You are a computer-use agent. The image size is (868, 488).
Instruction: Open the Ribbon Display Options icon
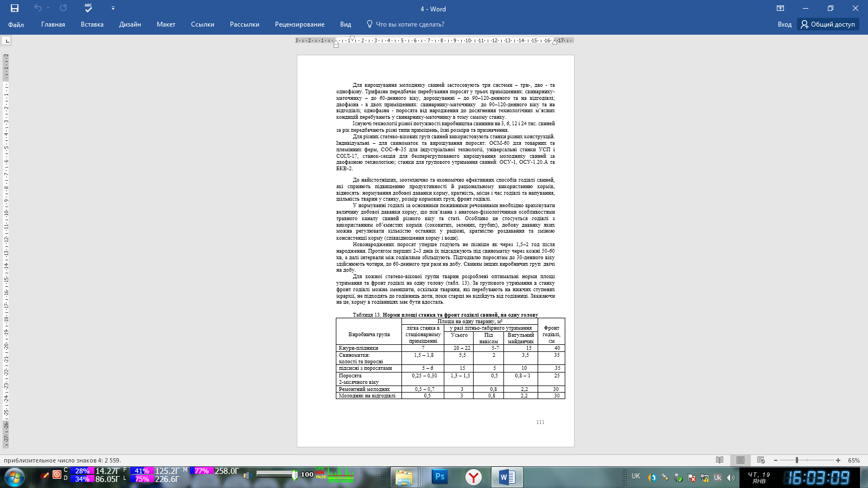780,8
